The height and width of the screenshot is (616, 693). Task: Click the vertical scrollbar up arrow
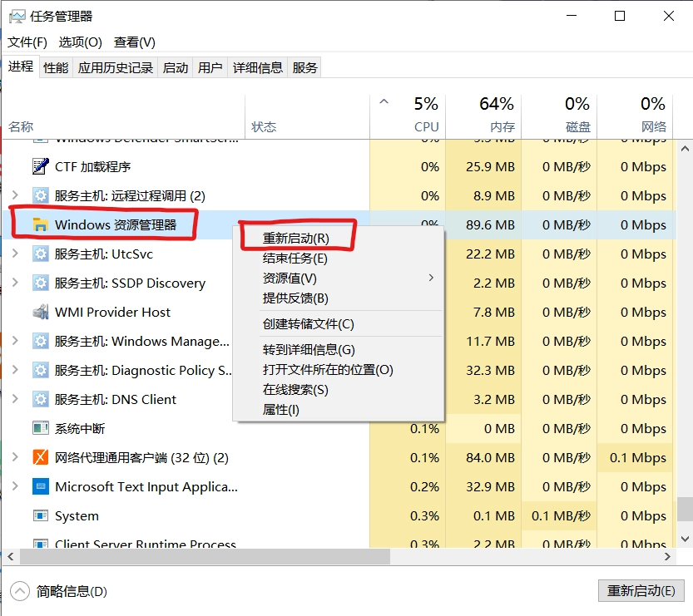pyautogui.click(x=685, y=149)
